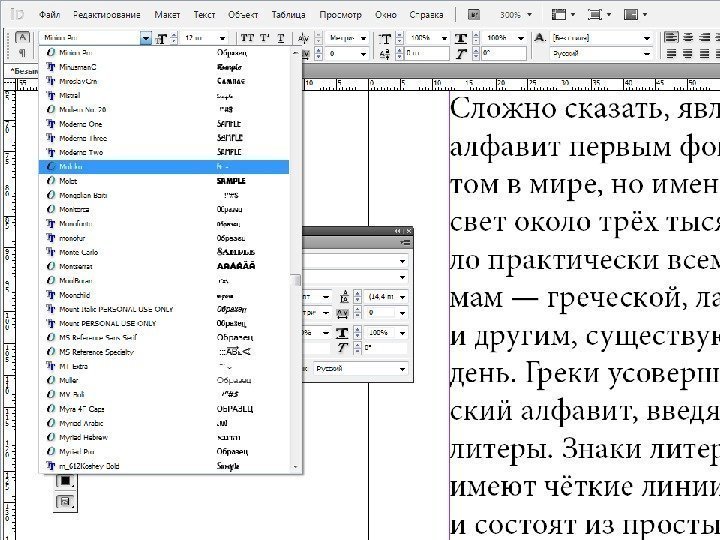Image resolution: width=720 pixels, height=540 pixels.
Task: Open the Character panel flyout menu
Action: pos(405,242)
